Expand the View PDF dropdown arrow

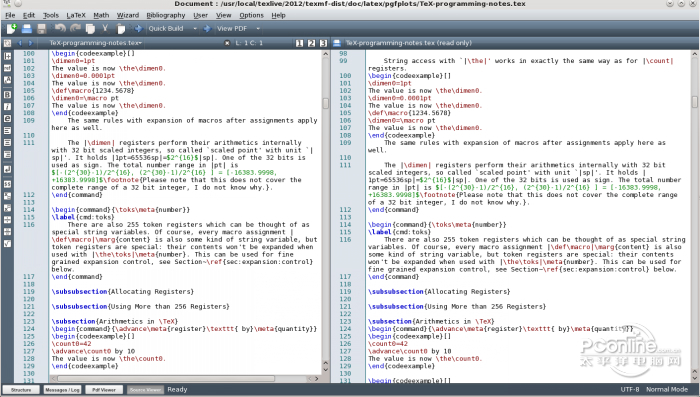pos(258,29)
